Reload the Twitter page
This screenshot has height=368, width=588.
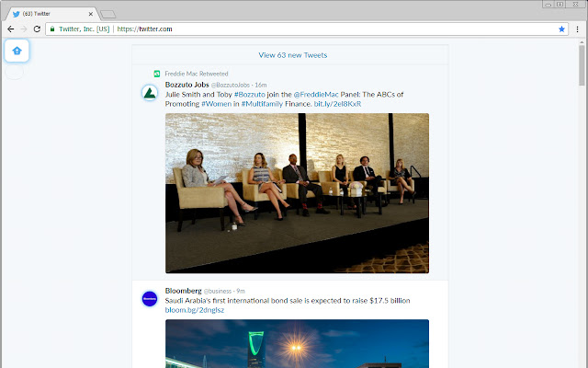[x=37, y=29]
